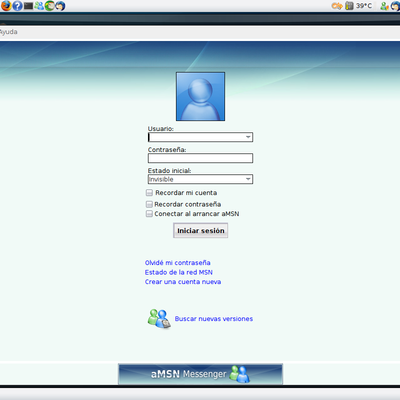
Task: Enable Recordar mi cuenta checkbox
Action: [x=149, y=193]
